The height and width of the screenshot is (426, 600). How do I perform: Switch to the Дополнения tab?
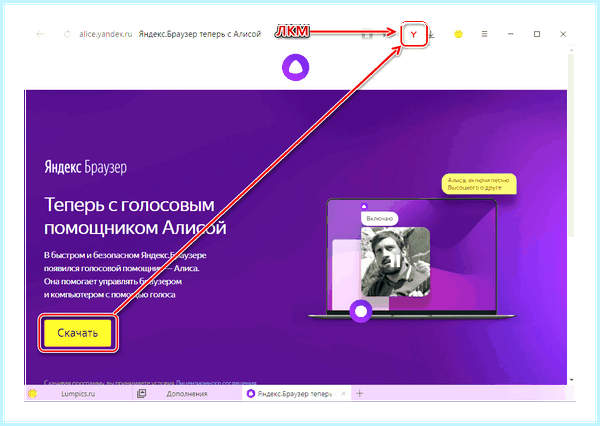187,393
